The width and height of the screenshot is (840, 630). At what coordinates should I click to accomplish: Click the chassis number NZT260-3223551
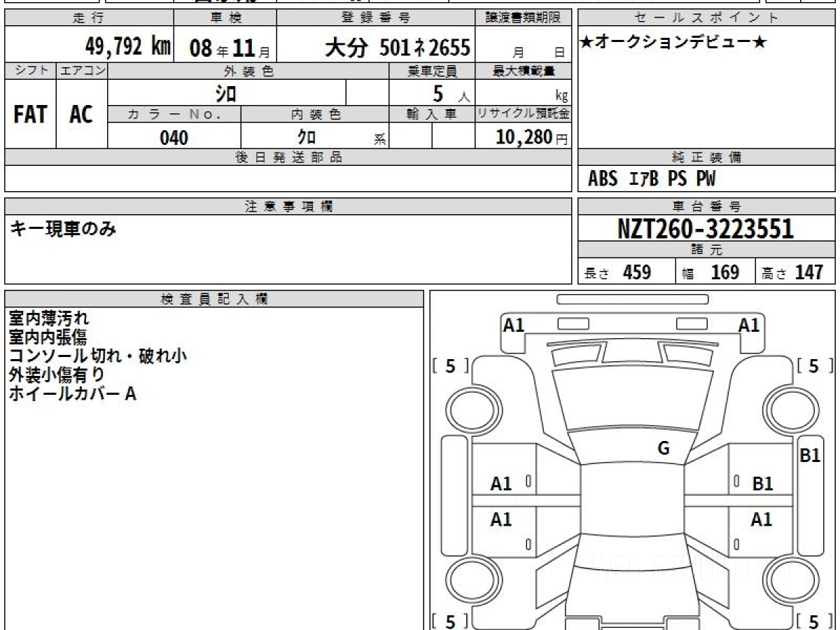pyautogui.click(x=706, y=229)
